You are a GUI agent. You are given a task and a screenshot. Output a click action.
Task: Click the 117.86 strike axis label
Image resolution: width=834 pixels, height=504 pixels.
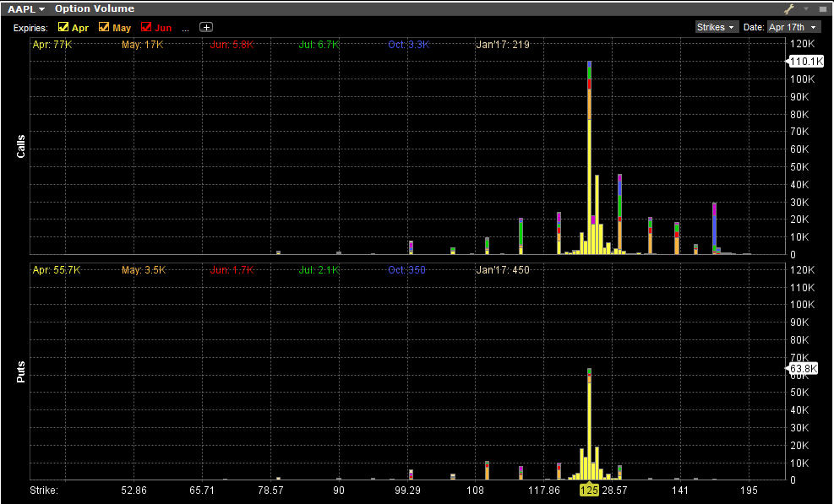[543, 490]
